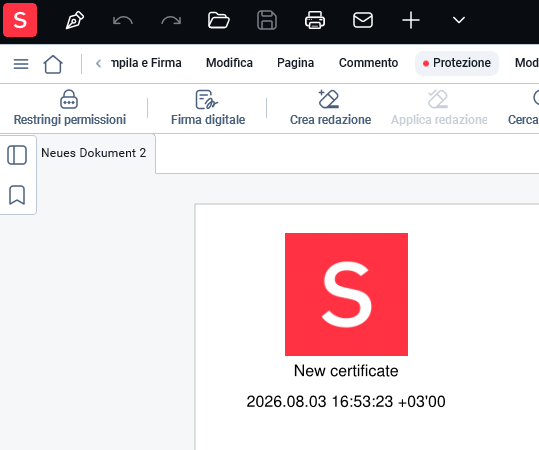Expand the quick toolbar dropdown chevron
The height and width of the screenshot is (450, 539).
459,20
